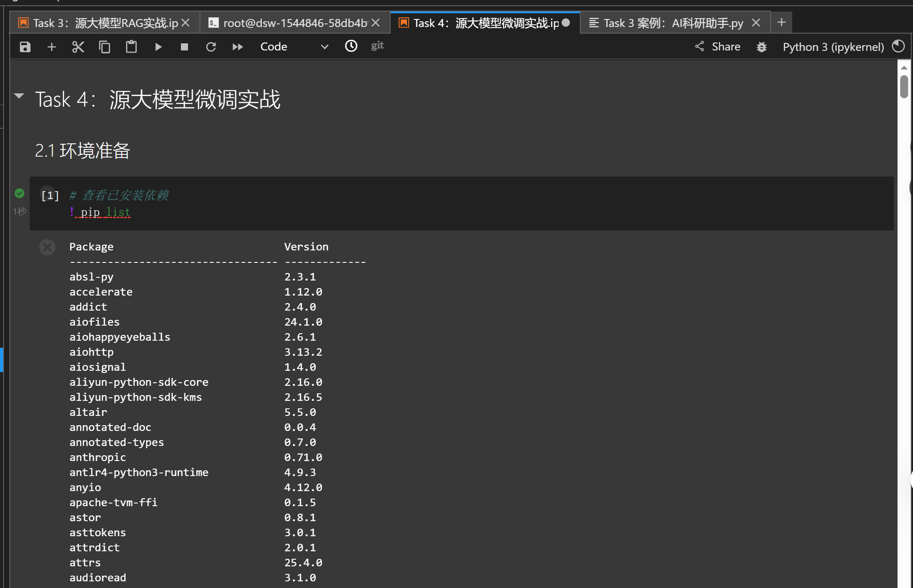Insert a new cell with the plus icon
This screenshot has height=588, width=913.
point(52,47)
